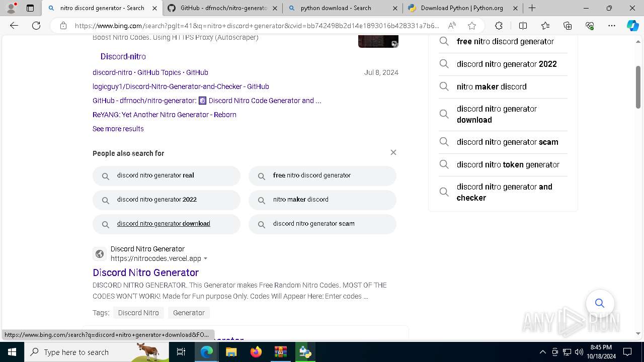The image size is (644, 362).
Task: Search discord nitro generator scam pill
Action: coord(323,224)
